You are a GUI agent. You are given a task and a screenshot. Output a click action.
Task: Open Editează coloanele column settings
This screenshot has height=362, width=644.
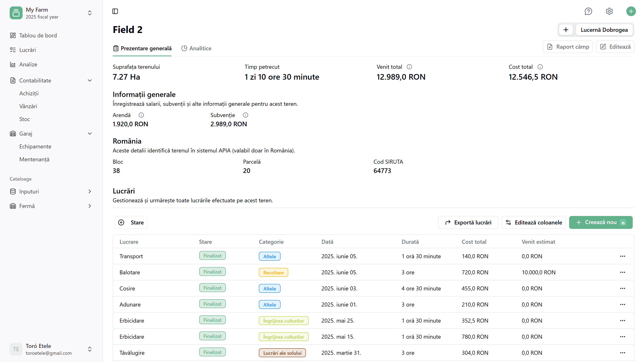[x=534, y=222]
